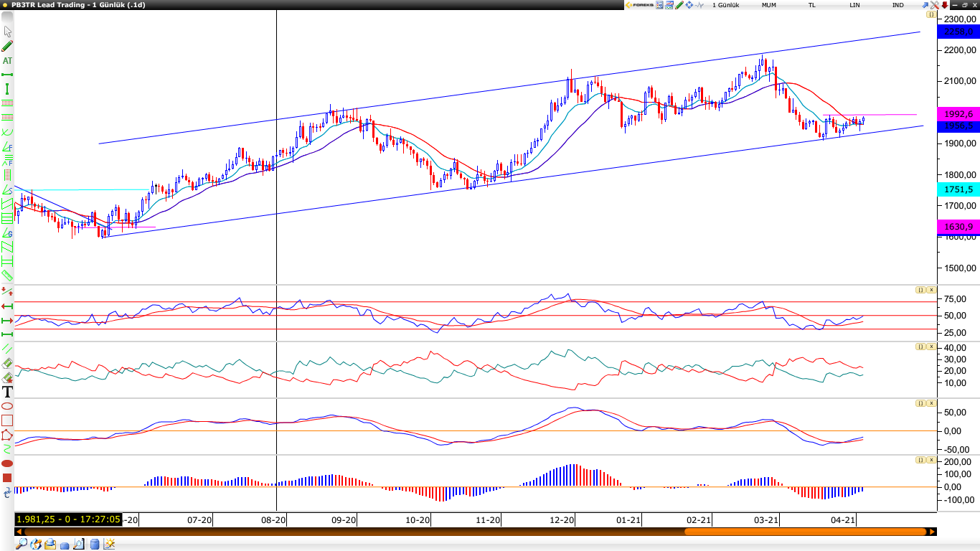
Task: Select the rectangle outline drawing tool
Action: [x=7, y=420]
